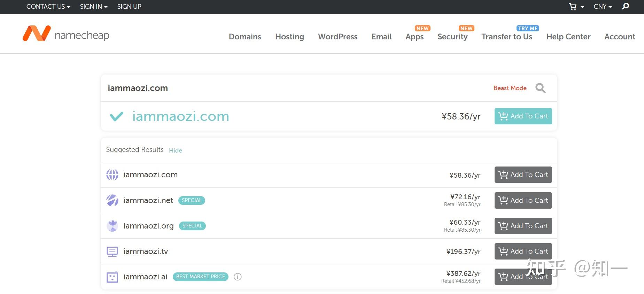Open the CNY currency dropdown
This screenshot has height=294, width=644.
coord(603,7)
